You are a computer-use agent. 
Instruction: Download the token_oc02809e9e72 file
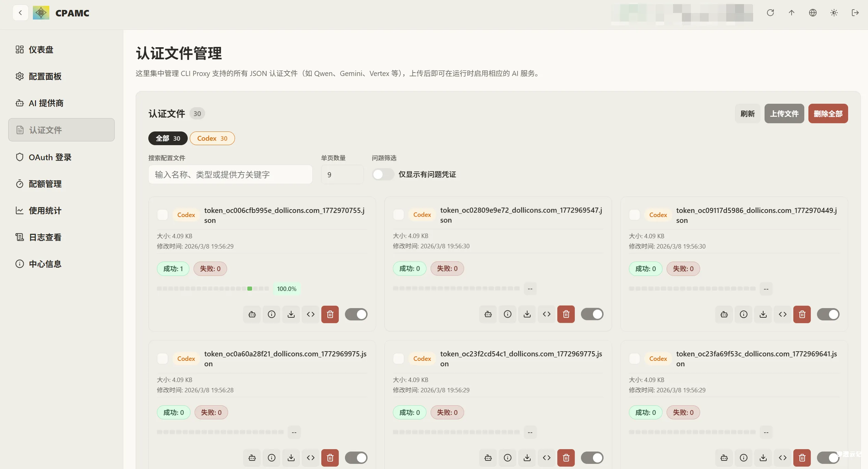tap(527, 314)
